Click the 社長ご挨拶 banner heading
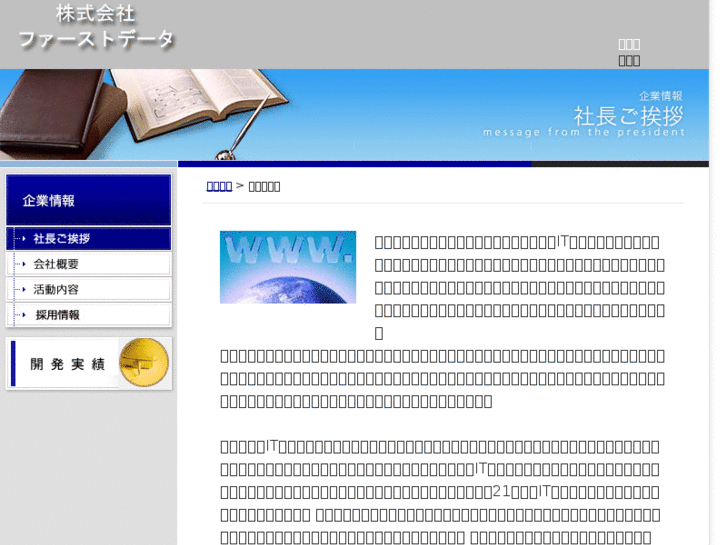Screen dimensions: 727x545 628,116
